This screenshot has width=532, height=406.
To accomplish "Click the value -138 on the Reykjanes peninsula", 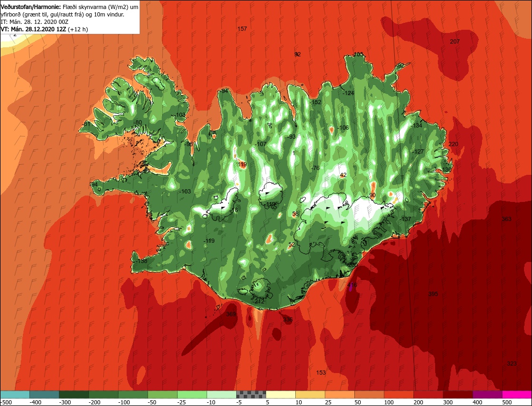I will pyautogui.click(x=142, y=261).
